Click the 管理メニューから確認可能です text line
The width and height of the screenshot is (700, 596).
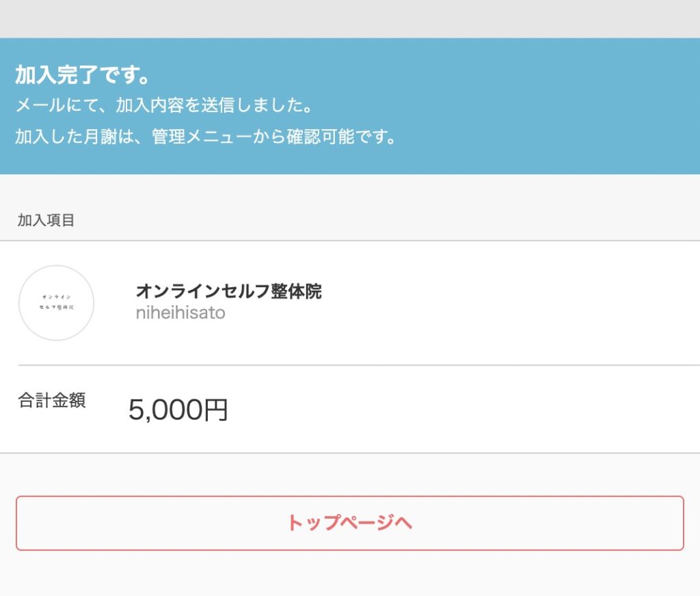(x=205, y=136)
